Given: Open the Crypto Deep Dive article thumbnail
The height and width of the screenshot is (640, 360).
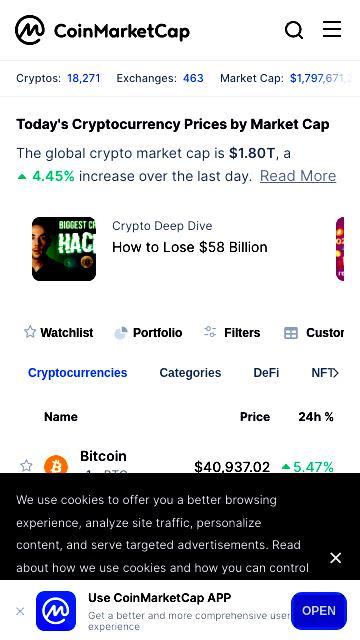Looking at the screenshot, I should pos(64,249).
